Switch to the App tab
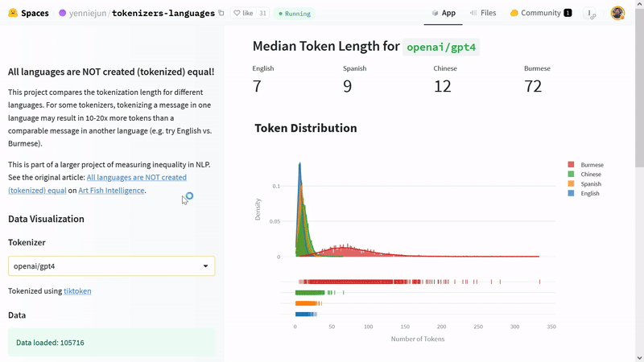Image resolution: width=644 pixels, height=362 pixels. click(x=444, y=13)
